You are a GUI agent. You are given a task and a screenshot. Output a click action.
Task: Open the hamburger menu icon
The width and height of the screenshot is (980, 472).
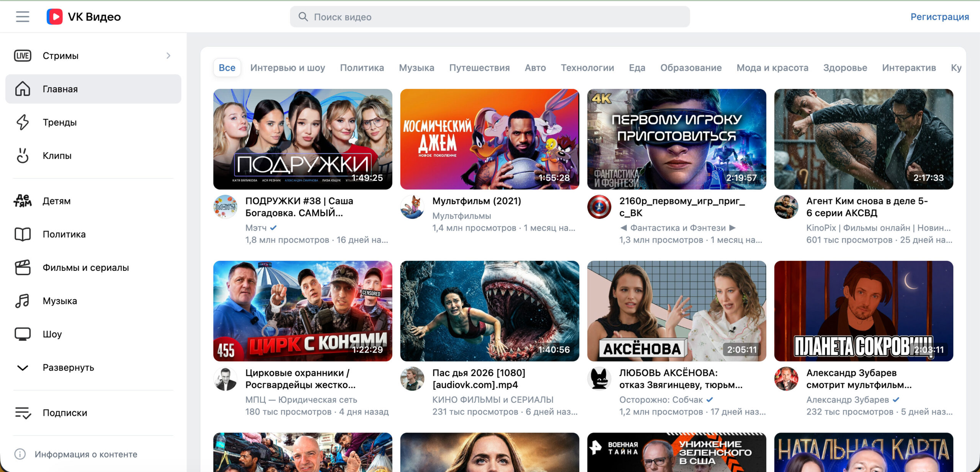(x=23, y=17)
